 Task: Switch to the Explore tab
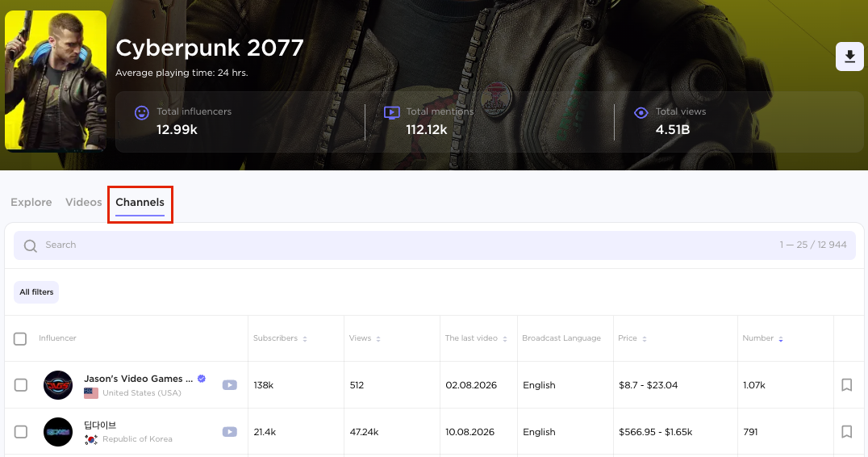(x=31, y=202)
